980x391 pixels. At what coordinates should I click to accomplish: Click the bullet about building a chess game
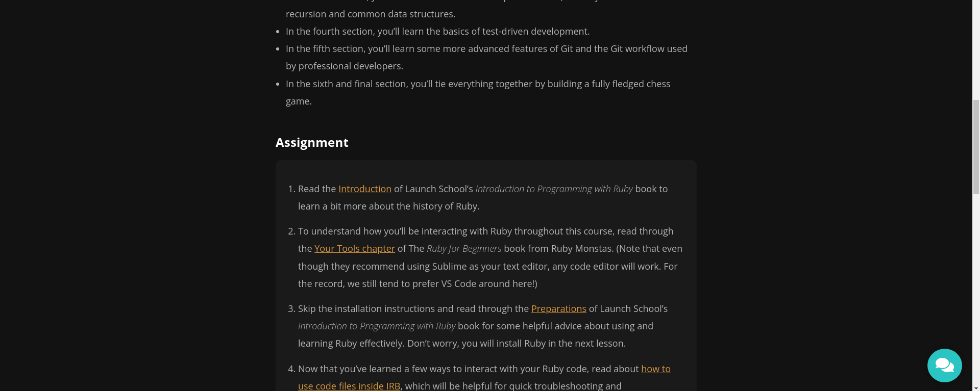point(478,92)
